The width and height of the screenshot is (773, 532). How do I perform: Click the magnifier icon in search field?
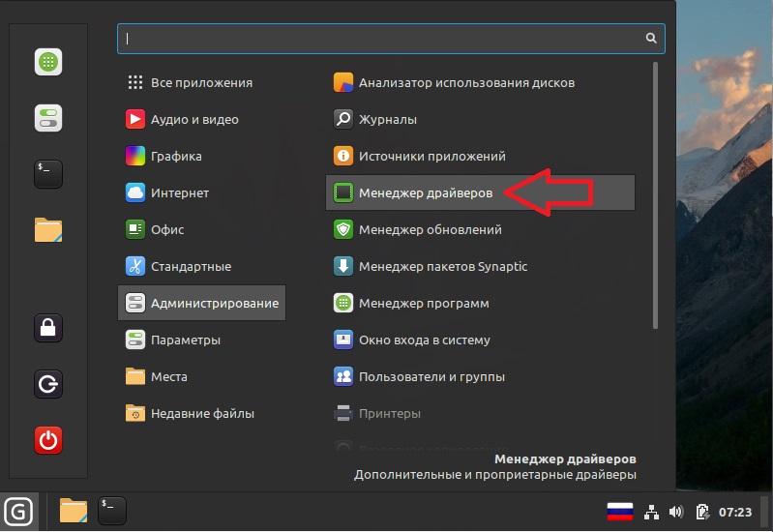651,39
